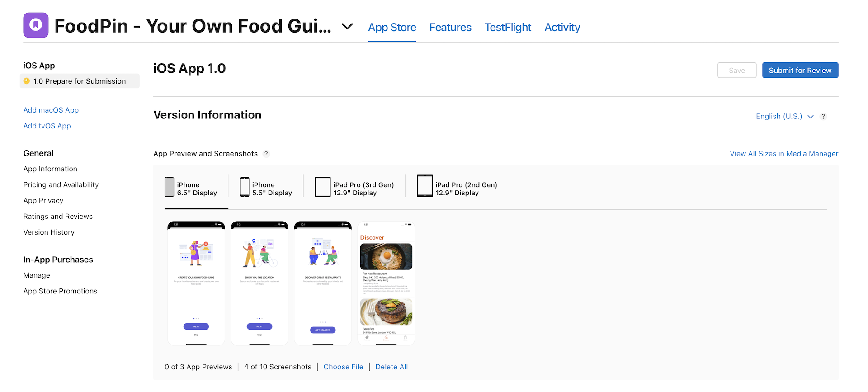The height and width of the screenshot is (392, 868).
Task: Expand the app title dropdown chevron
Action: pos(347,26)
